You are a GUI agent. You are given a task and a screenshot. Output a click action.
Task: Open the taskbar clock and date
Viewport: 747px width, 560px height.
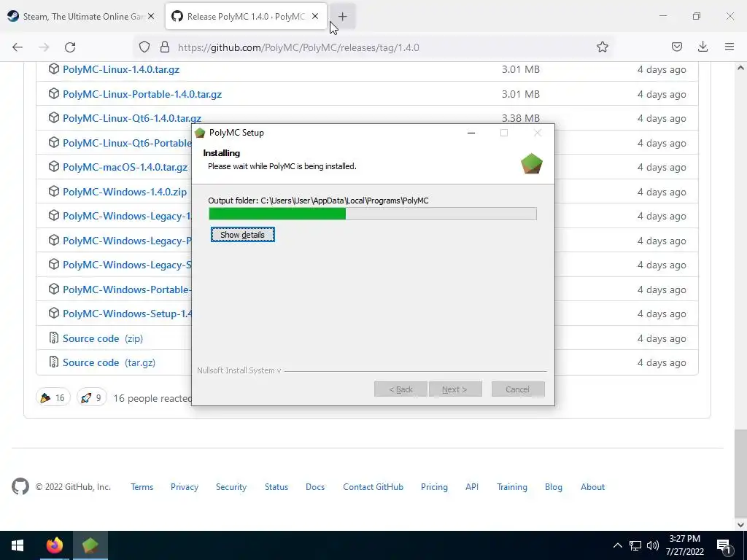(684, 545)
